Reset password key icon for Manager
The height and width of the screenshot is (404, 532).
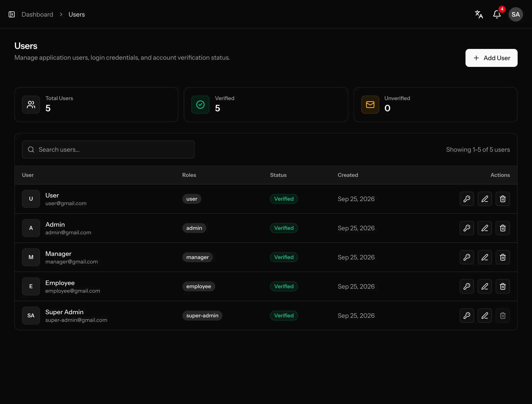(467, 257)
